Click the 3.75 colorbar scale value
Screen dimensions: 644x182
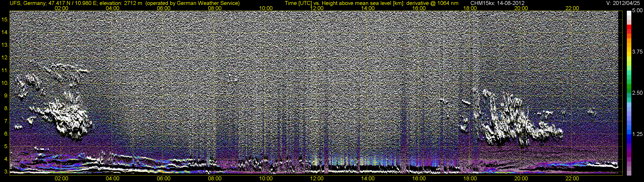click(x=637, y=52)
